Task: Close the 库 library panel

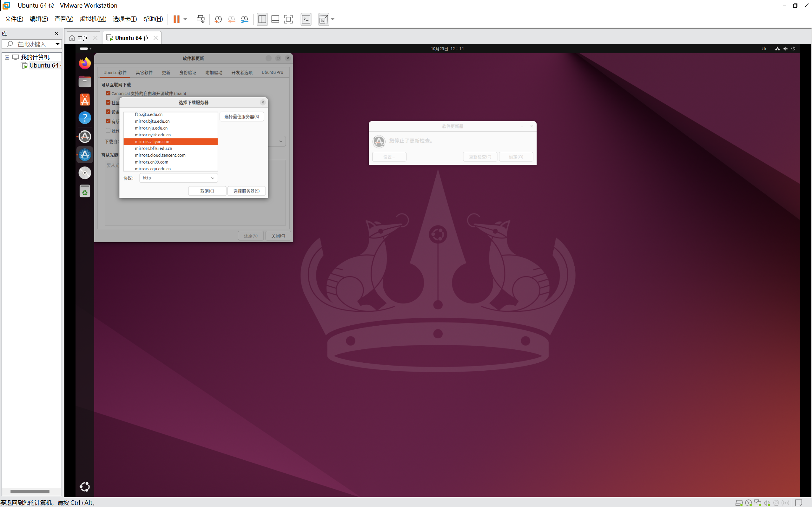Action: [x=57, y=34]
